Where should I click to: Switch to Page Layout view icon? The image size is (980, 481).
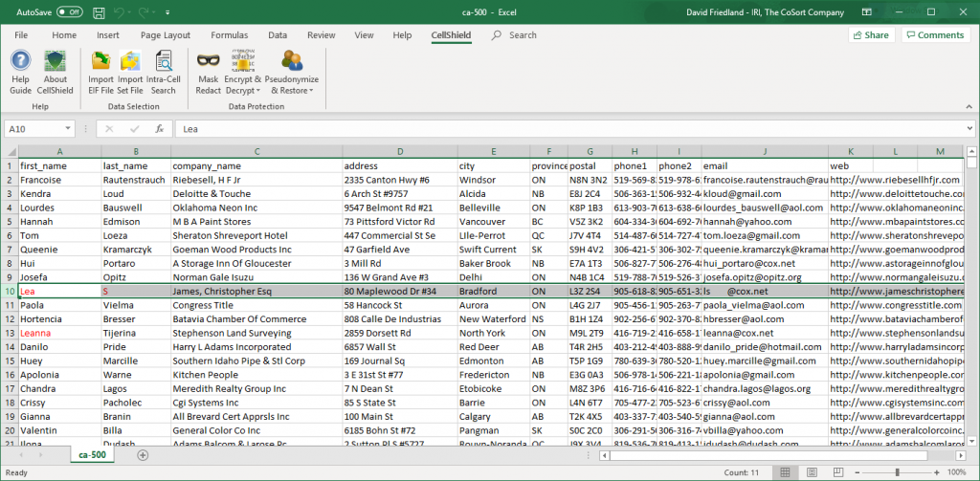pyautogui.click(x=812, y=471)
